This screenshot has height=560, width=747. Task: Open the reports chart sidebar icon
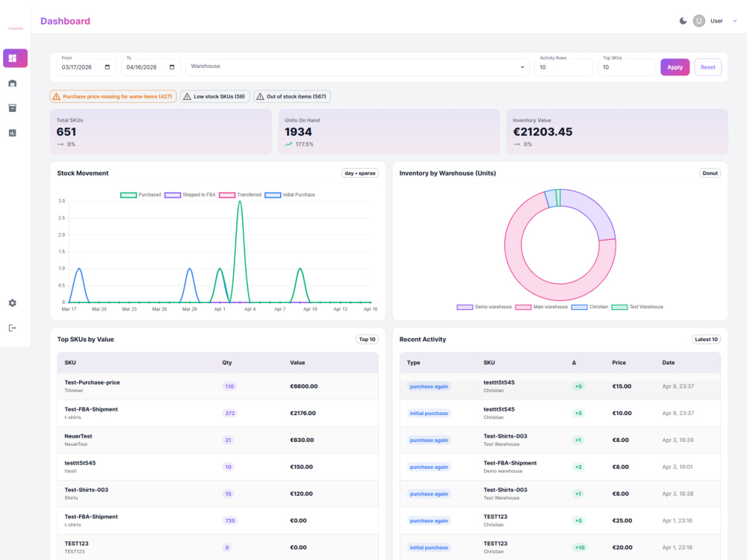click(x=13, y=133)
